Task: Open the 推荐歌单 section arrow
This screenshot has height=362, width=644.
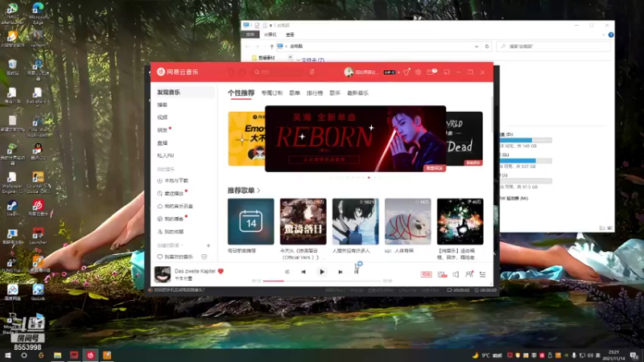Action: 258,191
